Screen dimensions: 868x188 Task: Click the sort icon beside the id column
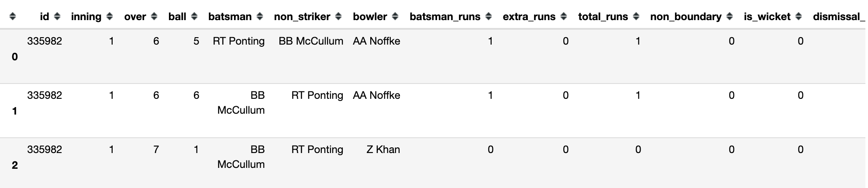click(57, 17)
